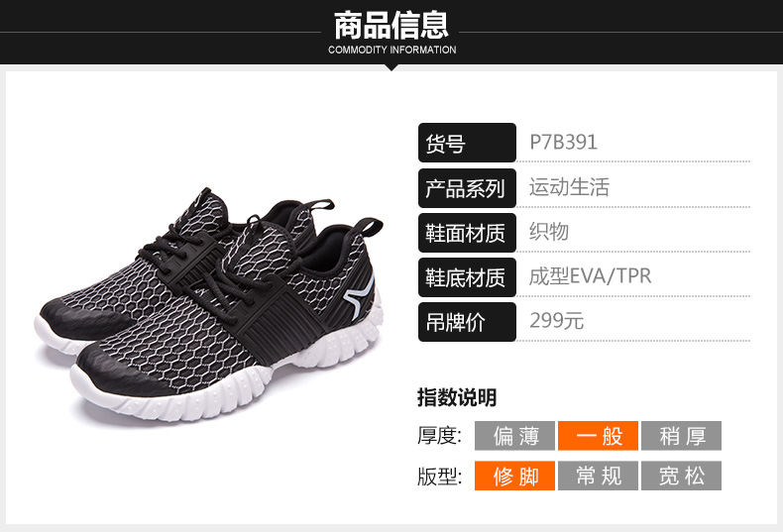Click the black sneaker product image
Image resolution: width=783 pixels, height=532 pixels.
210,304
